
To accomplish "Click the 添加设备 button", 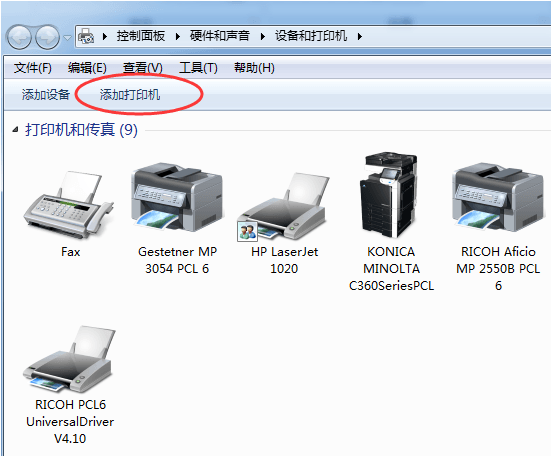I will [x=46, y=94].
